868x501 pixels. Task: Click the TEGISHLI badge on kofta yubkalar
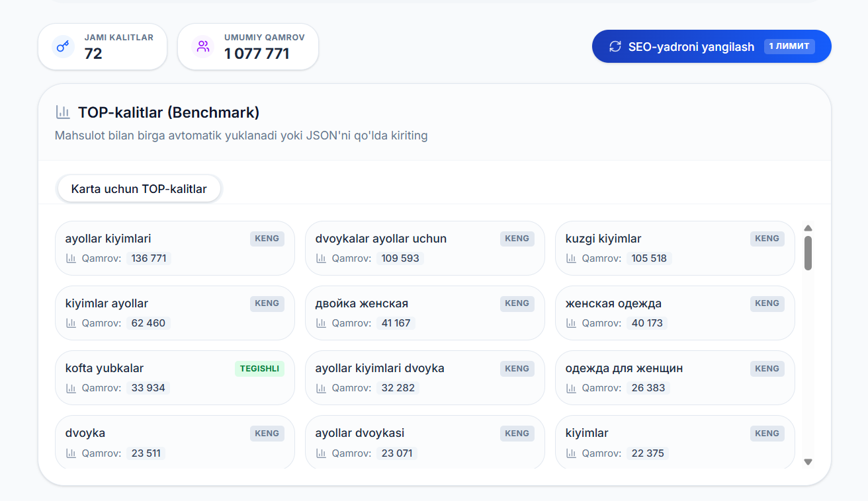pos(259,369)
